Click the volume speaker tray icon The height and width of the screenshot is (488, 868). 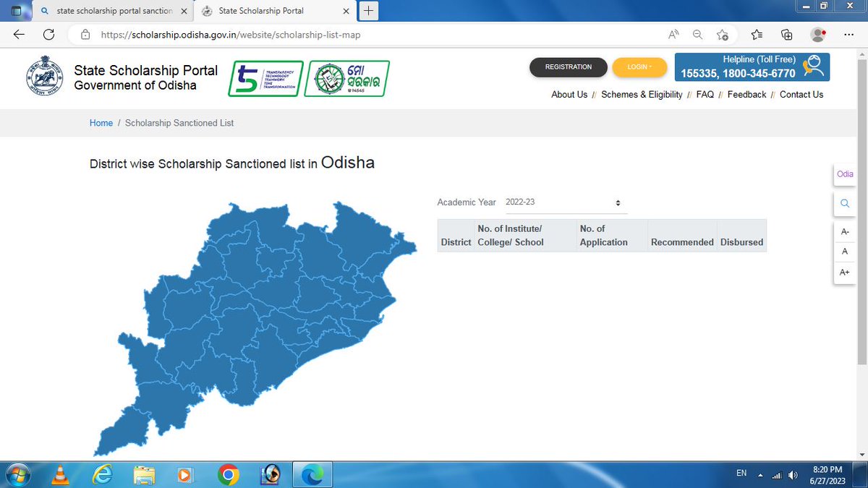(793, 475)
